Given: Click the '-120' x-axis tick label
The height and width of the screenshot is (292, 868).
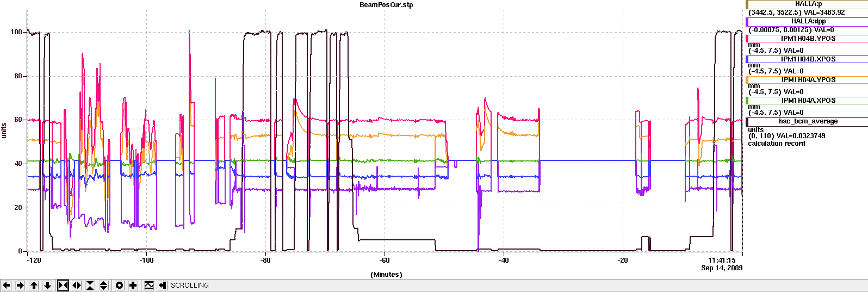Looking at the screenshot, I should click(x=34, y=260).
